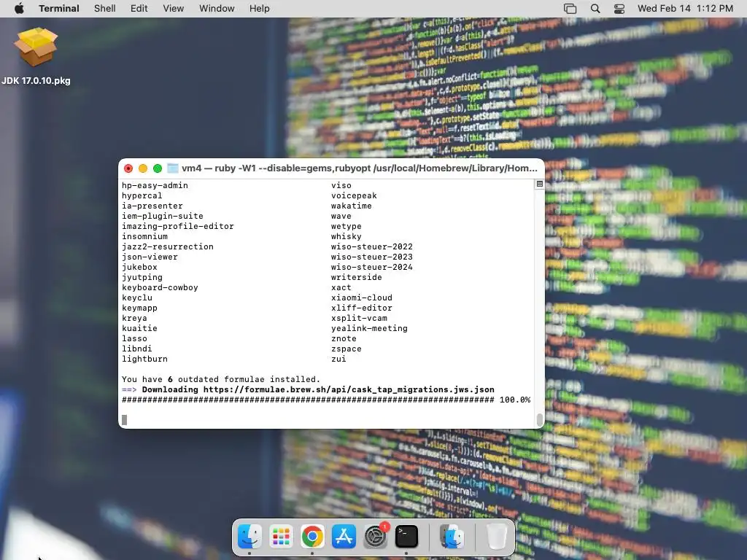Click the 'lasso' entry
747x560 pixels.
pyautogui.click(x=134, y=338)
